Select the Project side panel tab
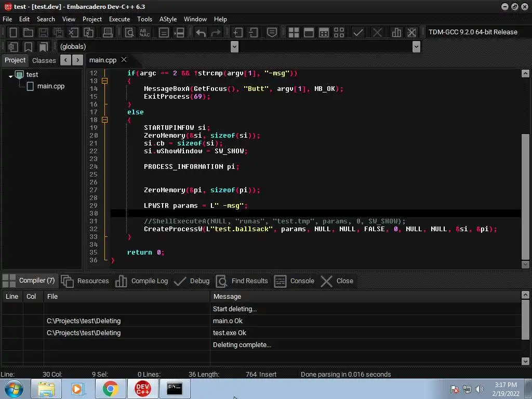Image resolution: width=532 pixels, height=399 pixels. coord(15,60)
